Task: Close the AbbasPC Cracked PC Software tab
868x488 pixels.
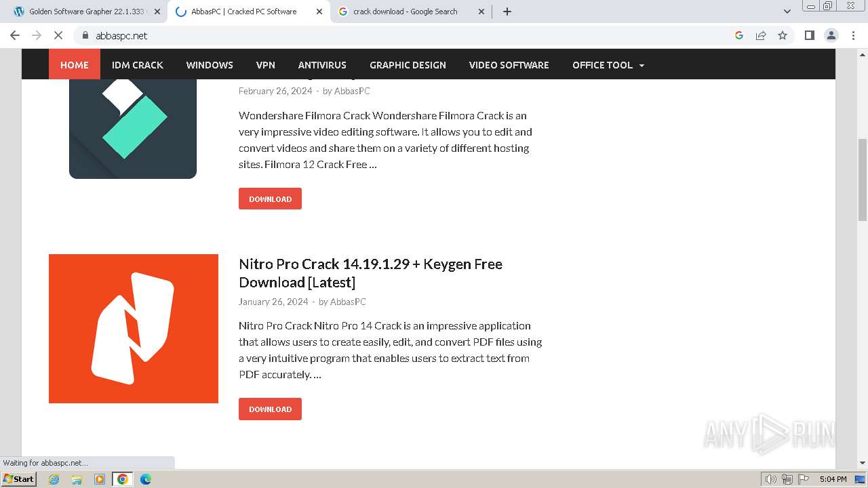Action: (x=319, y=12)
